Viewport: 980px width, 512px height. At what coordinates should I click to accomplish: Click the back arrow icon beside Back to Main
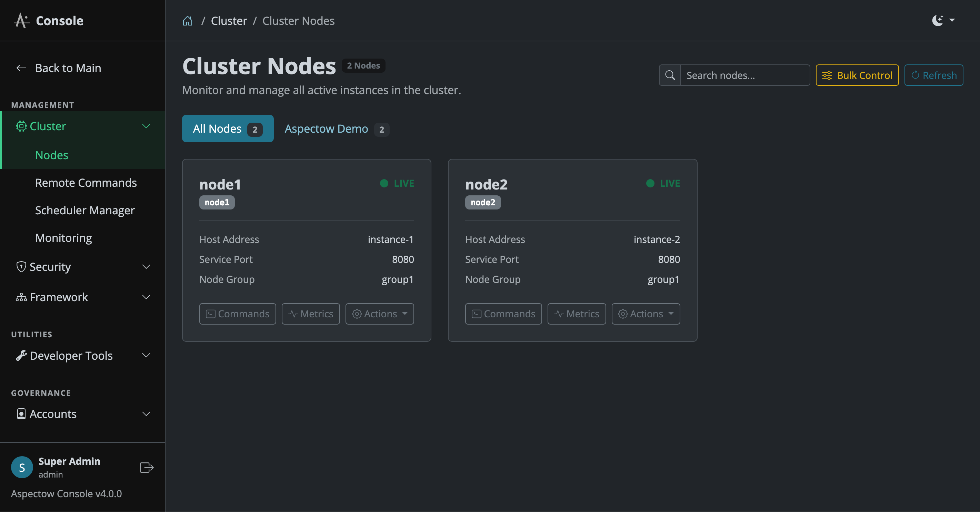point(21,68)
